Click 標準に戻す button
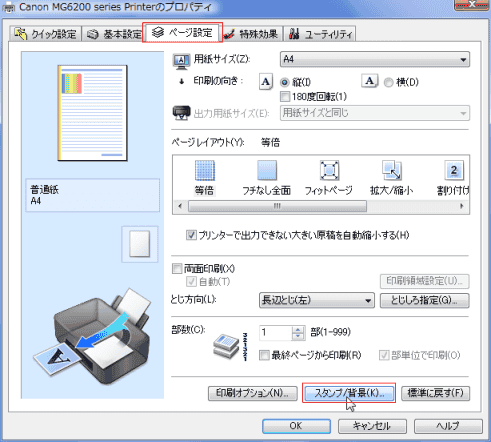This screenshot has height=442, width=491. point(435,393)
